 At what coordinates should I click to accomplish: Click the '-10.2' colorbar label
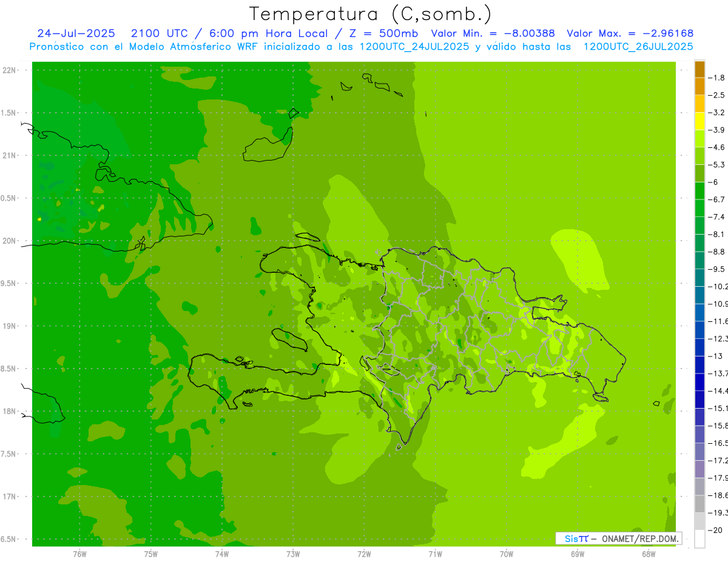pos(718,286)
